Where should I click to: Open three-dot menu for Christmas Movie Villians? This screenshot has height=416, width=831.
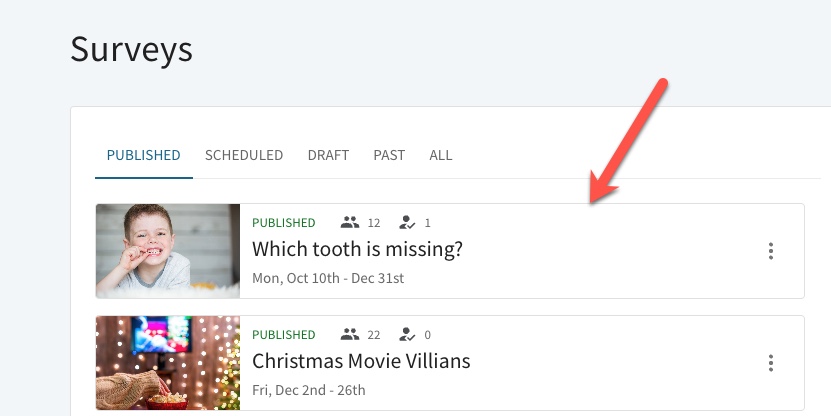[x=771, y=363]
